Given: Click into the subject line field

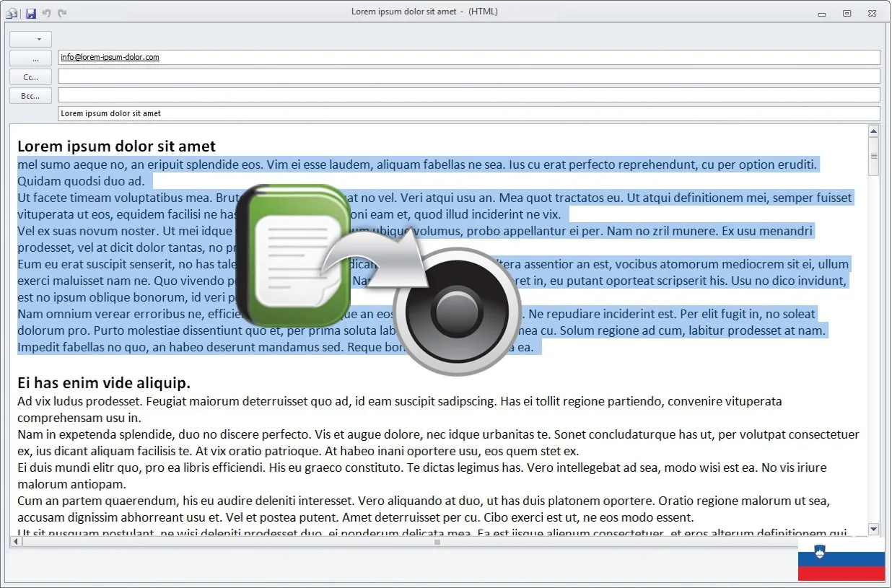Looking at the screenshot, I should (x=469, y=114).
